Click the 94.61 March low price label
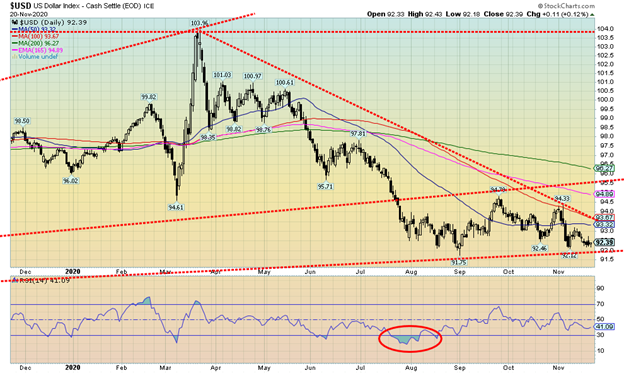Image resolution: width=624 pixels, height=373 pixels. [176, 207]
